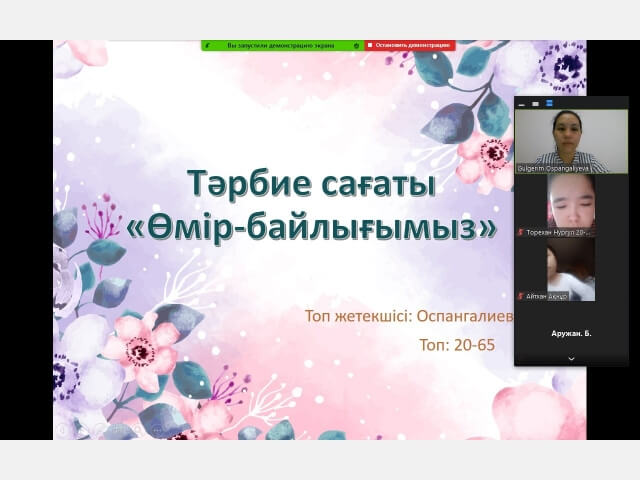
Task: Click the muted mic icon next to Торехан
Action: pyautogui.click(x=520, y=232)
